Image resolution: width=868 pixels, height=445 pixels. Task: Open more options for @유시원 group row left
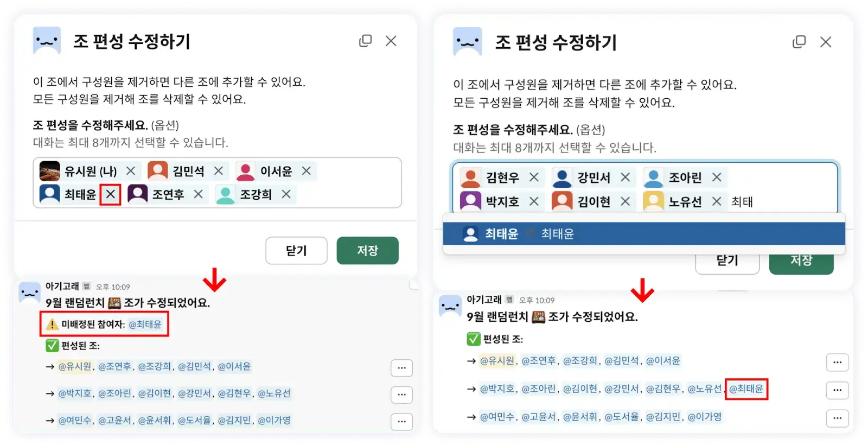(401, 368)
